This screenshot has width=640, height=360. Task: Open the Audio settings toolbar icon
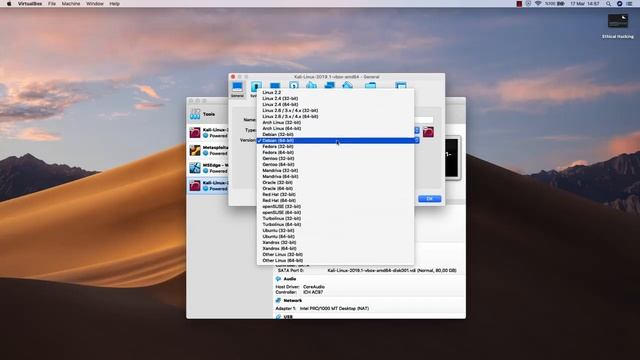[311, 85]
